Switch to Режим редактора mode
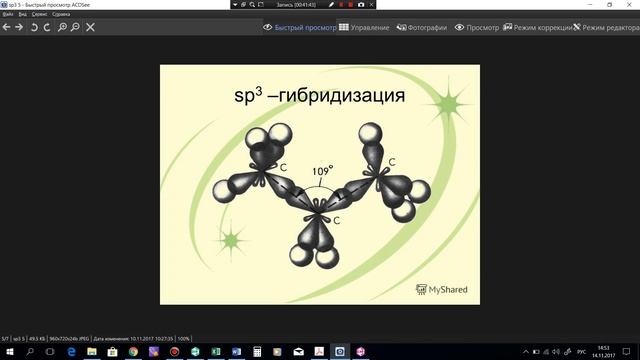This screenshot has width=640, height=360. click(x=606, y=27)
